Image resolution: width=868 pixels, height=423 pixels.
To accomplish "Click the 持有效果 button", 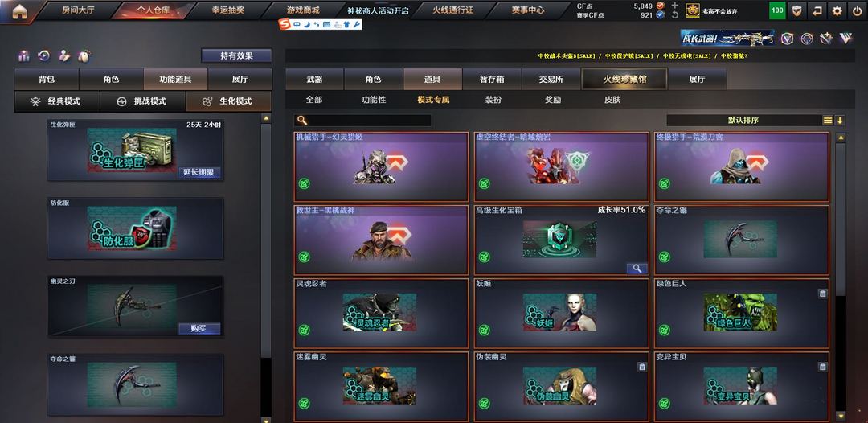I will tap(236, 56).
